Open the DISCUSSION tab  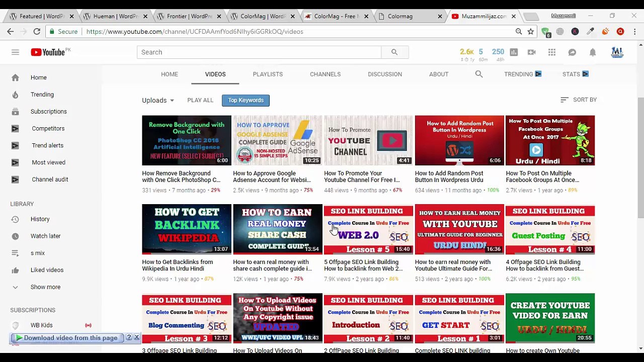click(385, 74)
